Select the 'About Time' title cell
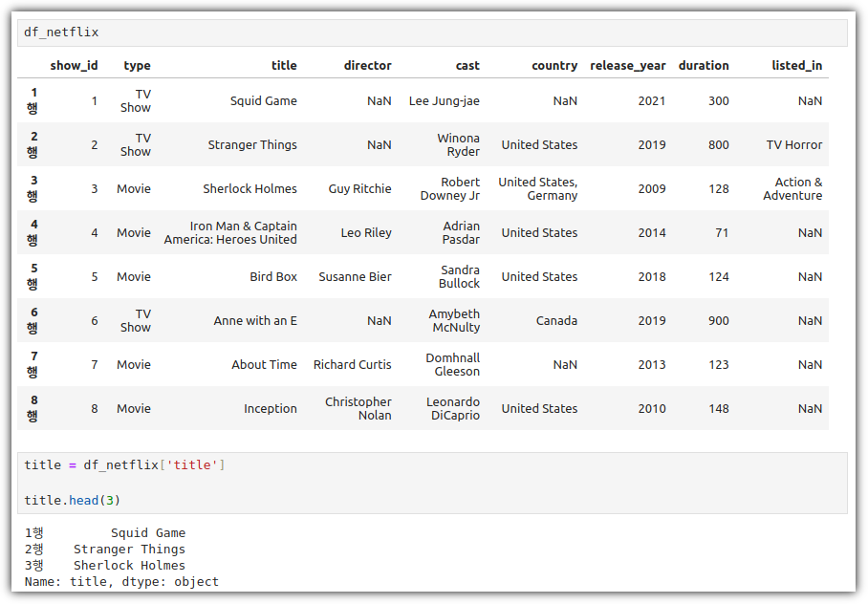868x604 pixels. pyautogui.click(x=264, y=365)
